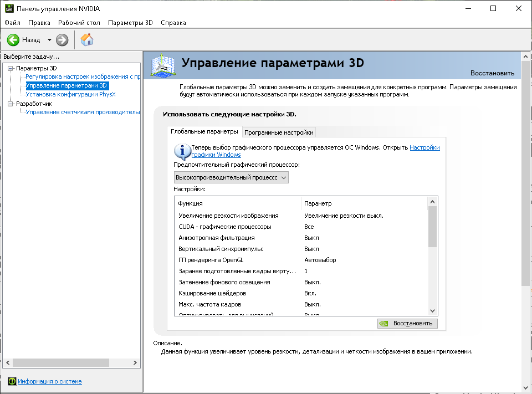
Task: Click the system information icon at bottom
Action: click(12, 381)
